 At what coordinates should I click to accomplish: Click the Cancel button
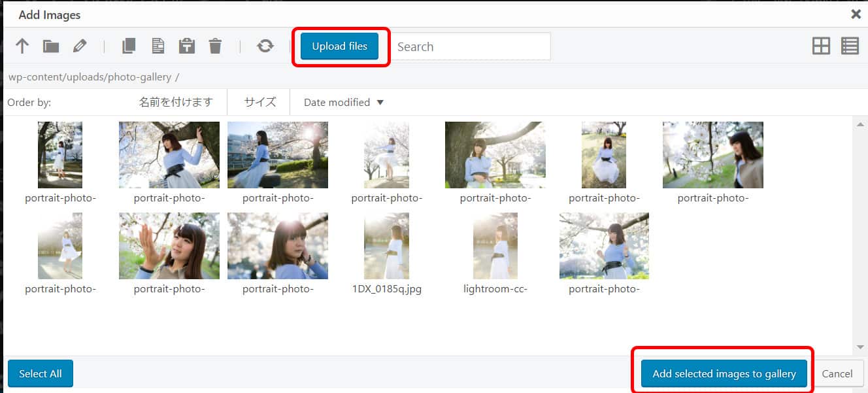pos(837,374)
